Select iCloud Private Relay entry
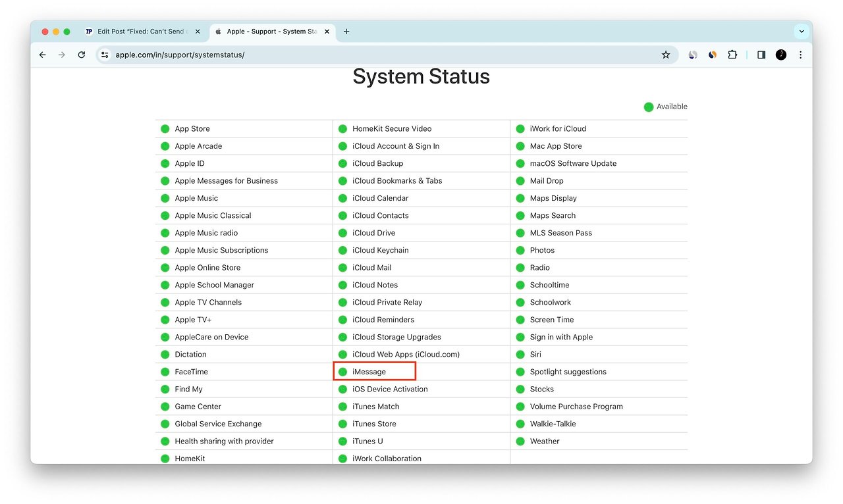Image resolution: width=843 pixels, height=504 pixels. tap(421, 303)
